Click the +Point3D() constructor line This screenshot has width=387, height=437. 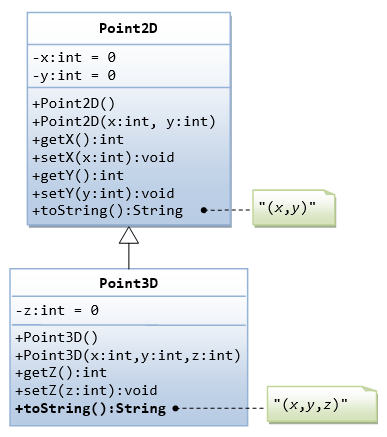click(x=57, y=338)
